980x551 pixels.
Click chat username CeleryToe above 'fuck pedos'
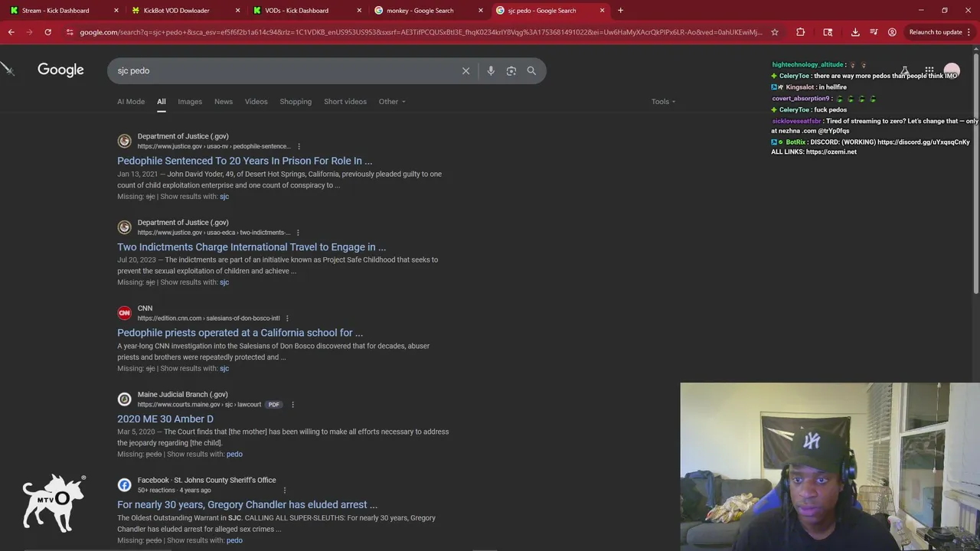[x=794, y=110]
